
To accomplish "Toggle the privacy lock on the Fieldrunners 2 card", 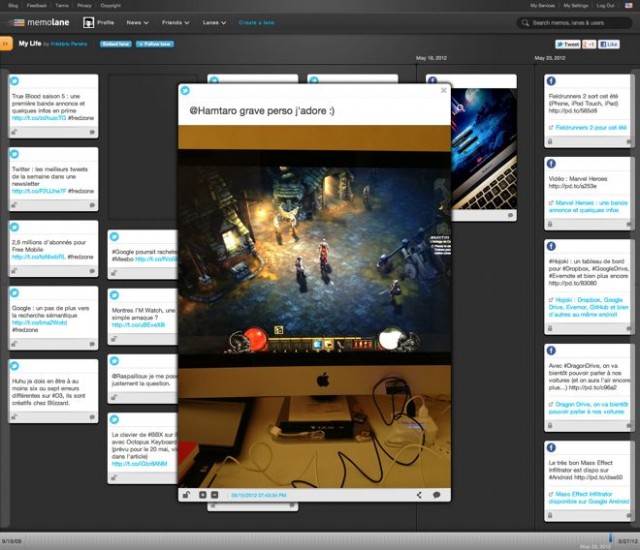I will pos(550,142).
